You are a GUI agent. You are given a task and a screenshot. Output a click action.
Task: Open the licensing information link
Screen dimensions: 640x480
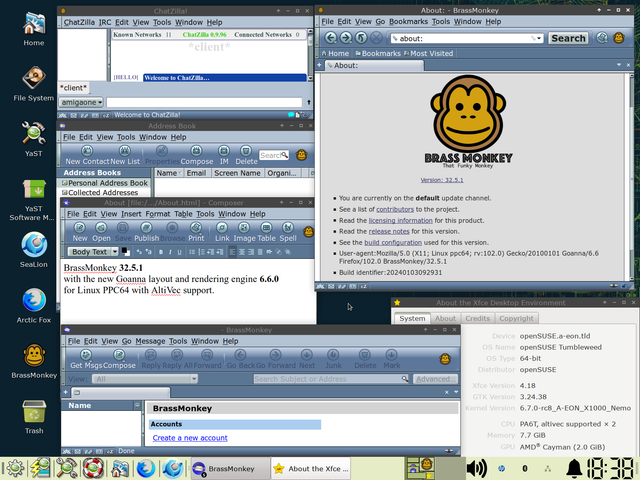coord(400,220)
